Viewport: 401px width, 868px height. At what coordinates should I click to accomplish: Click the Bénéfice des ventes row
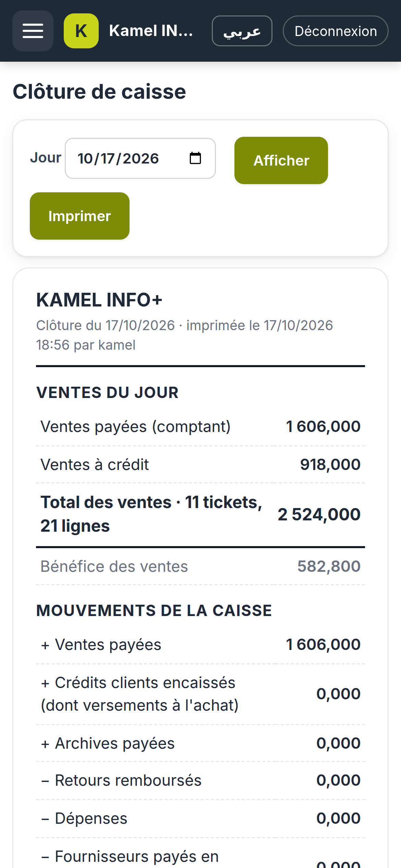tap(200, 567)
